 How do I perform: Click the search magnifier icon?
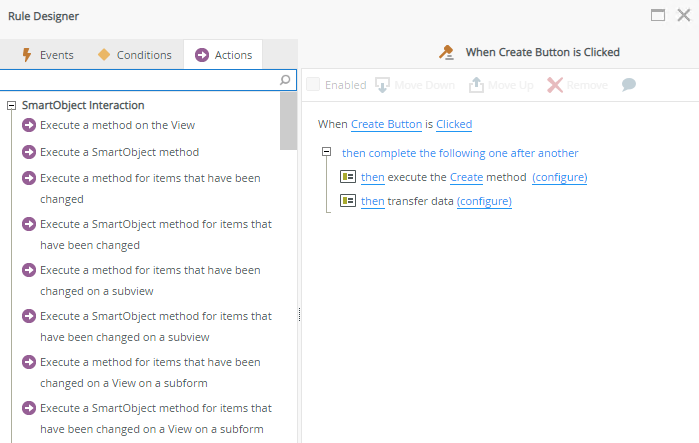(286, 80)
